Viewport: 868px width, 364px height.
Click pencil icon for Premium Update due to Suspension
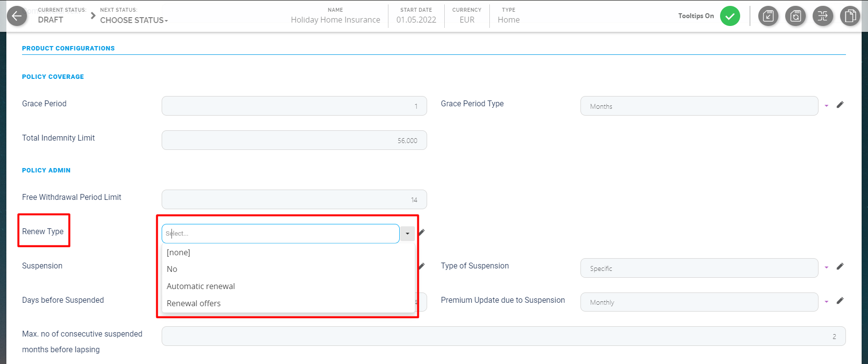coord(840,301)
